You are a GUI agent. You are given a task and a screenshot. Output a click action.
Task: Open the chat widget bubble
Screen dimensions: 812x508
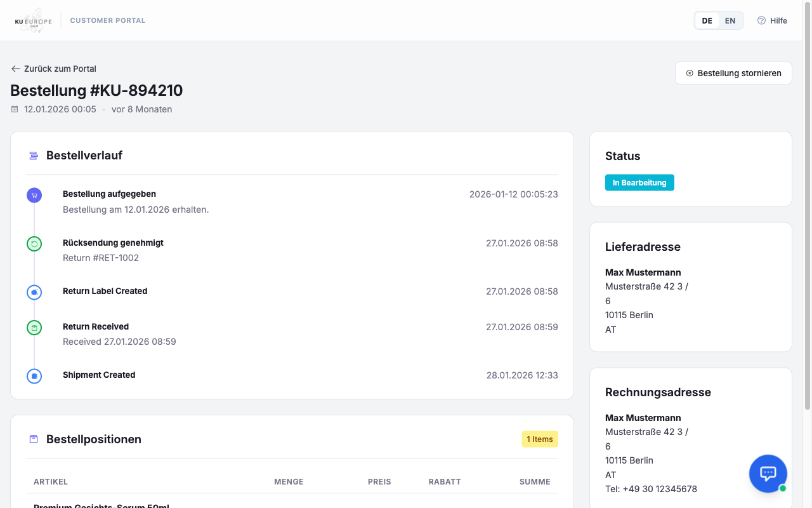pyautogui.click(x=768, y=474)
